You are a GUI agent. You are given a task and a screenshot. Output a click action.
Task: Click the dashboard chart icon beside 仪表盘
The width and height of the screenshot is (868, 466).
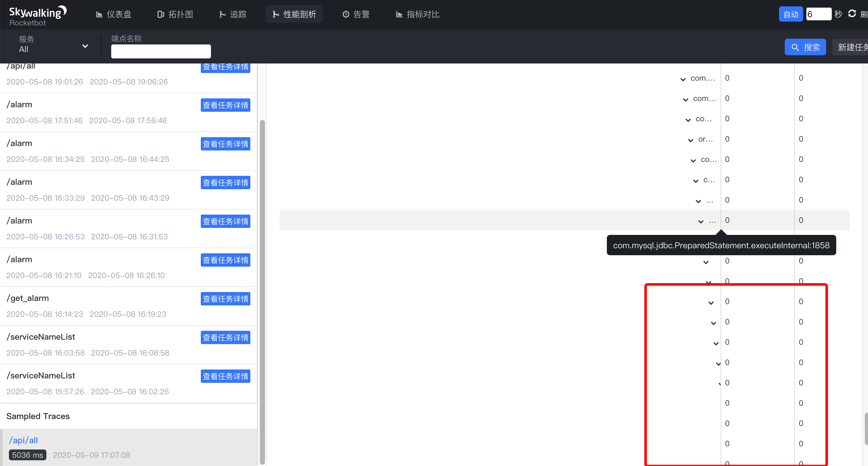tap(99, 15)
